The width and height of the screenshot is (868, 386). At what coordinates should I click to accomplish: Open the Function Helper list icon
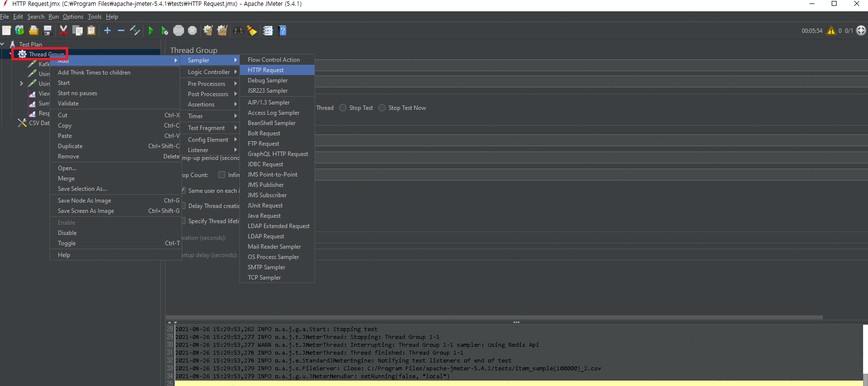268,30
